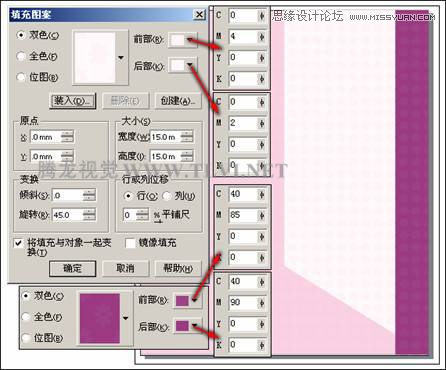Select the 位图 radio button in main dialog

pos(21,77)
